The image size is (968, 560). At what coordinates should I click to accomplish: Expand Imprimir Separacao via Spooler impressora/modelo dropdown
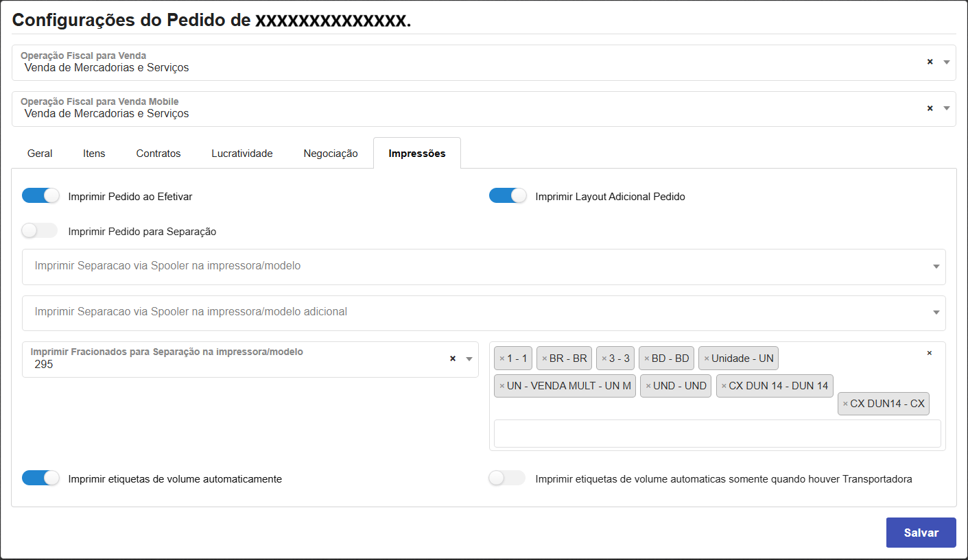coord(936,267)
